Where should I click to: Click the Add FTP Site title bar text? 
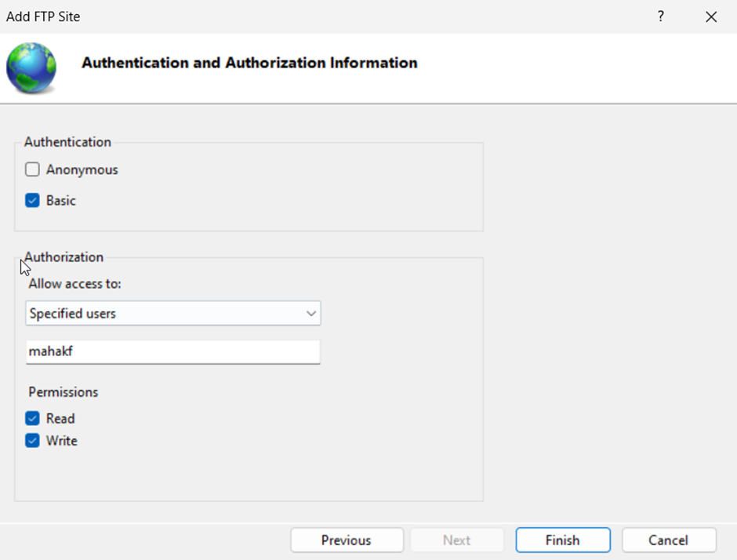(x=43, y=16)
